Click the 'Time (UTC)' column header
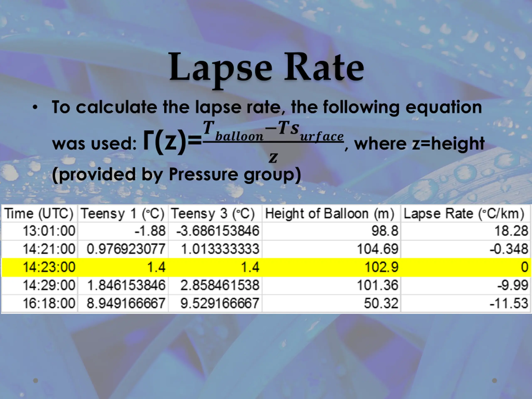This screenshot has width=532, height=399. [39, 213]
